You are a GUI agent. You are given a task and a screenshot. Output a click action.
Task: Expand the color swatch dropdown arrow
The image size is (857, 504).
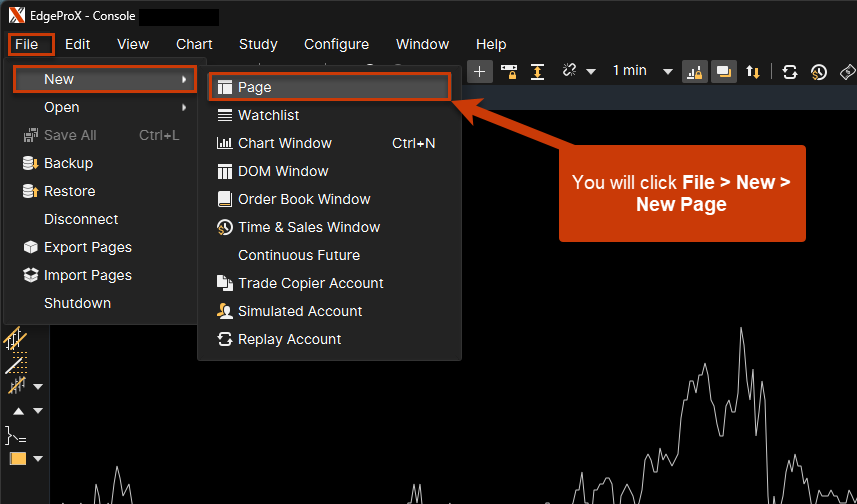[x=38, y=459]
